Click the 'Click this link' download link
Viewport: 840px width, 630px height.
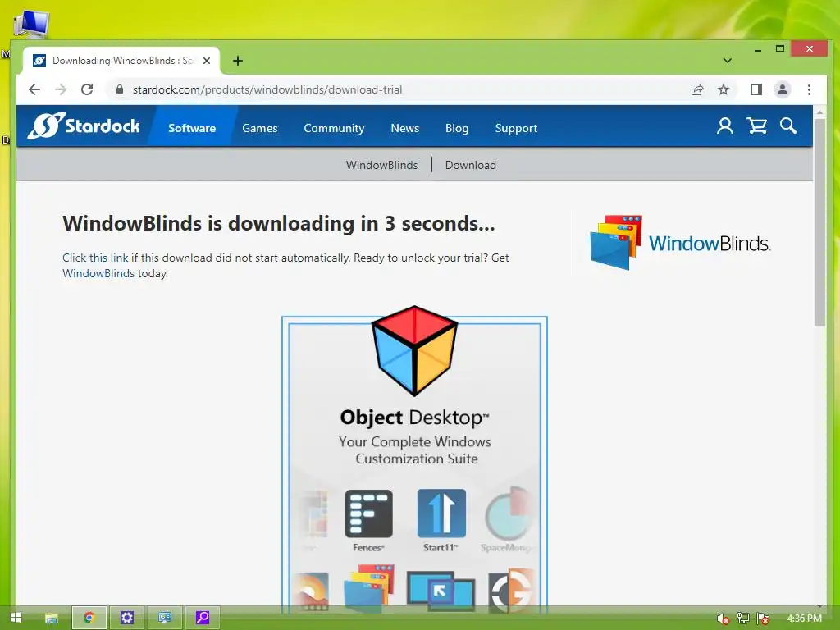(95, 258)
